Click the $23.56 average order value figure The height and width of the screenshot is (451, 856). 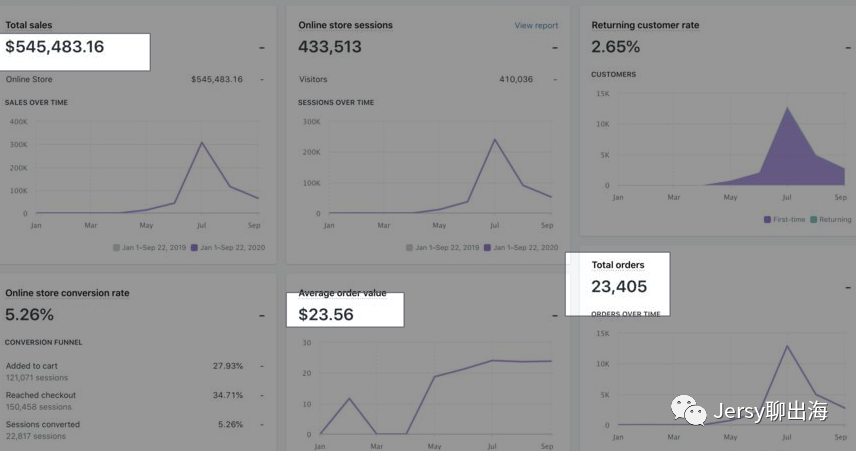326,314
